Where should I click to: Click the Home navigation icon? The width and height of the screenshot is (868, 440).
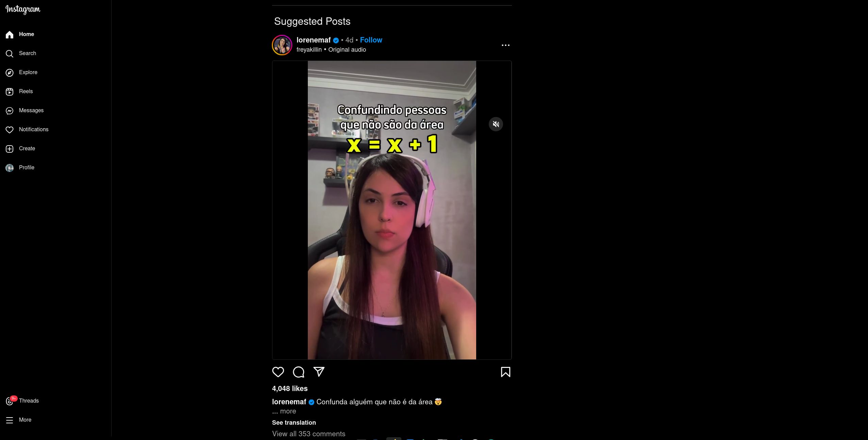pyautogui.click(x=10, y=34)
